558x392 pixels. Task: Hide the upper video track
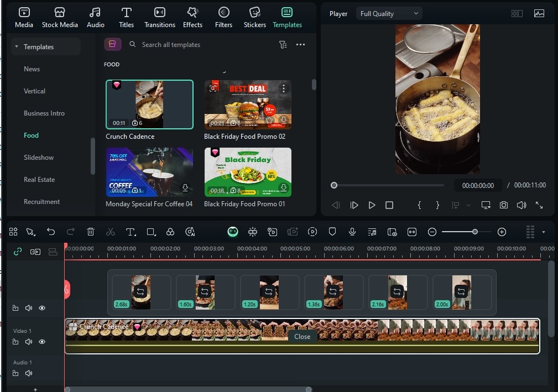42,308
